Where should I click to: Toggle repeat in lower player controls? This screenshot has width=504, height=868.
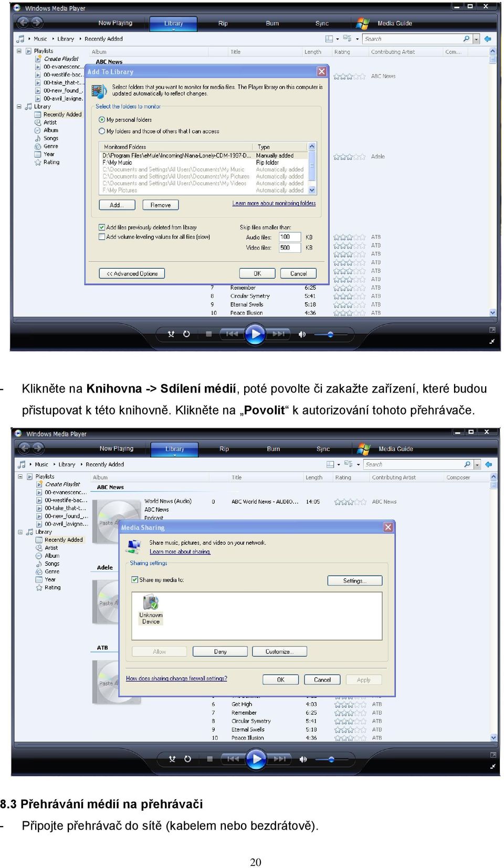coord(187,759)
